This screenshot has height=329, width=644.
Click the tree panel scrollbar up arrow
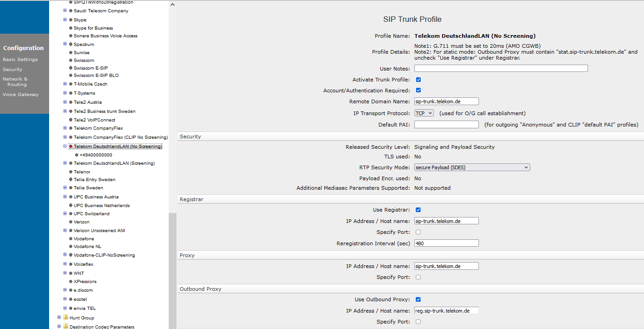point(172,5)
